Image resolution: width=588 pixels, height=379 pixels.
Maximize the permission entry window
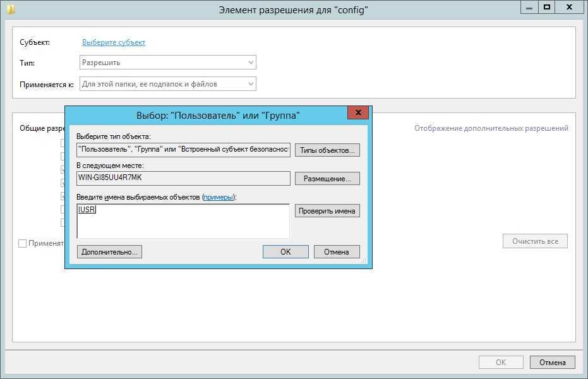[x=547, y=8]
